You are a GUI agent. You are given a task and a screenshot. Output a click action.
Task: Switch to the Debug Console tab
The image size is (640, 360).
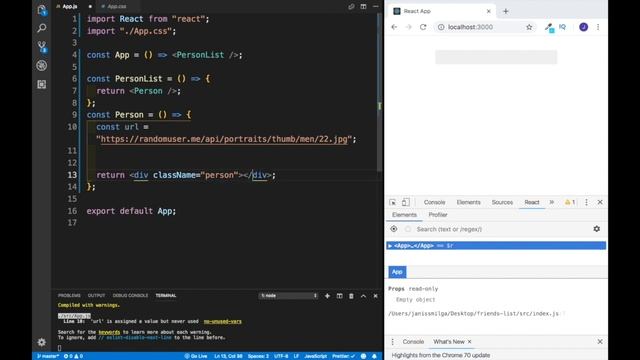(x=130, y=296)
